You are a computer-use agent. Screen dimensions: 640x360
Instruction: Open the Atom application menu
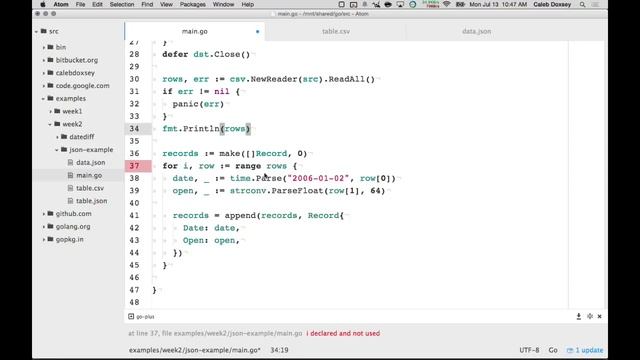click(x=61, y=4)
